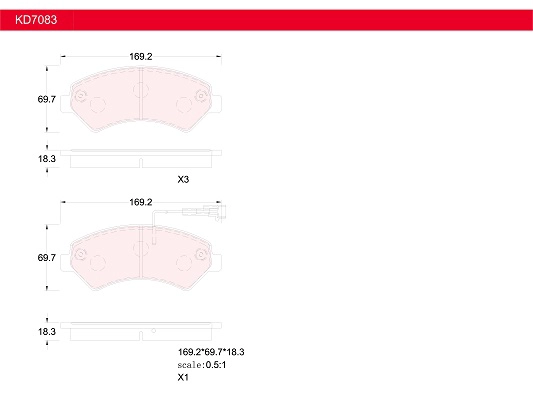This screenshot has width=533, height=400.
Task: Click the lower 169.2 width dimension
Action: 141,202
